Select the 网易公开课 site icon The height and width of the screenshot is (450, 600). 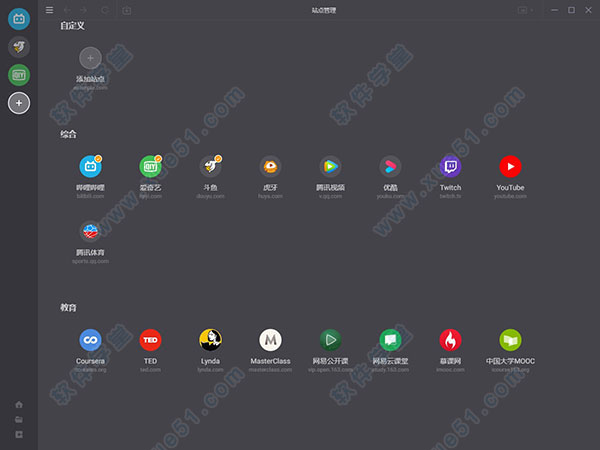(330, 340)
